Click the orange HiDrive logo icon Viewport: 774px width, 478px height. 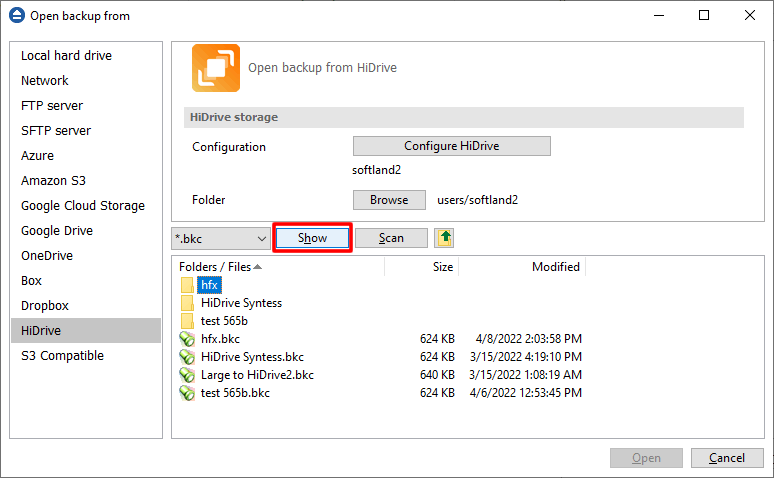click(x=216, y=68)
